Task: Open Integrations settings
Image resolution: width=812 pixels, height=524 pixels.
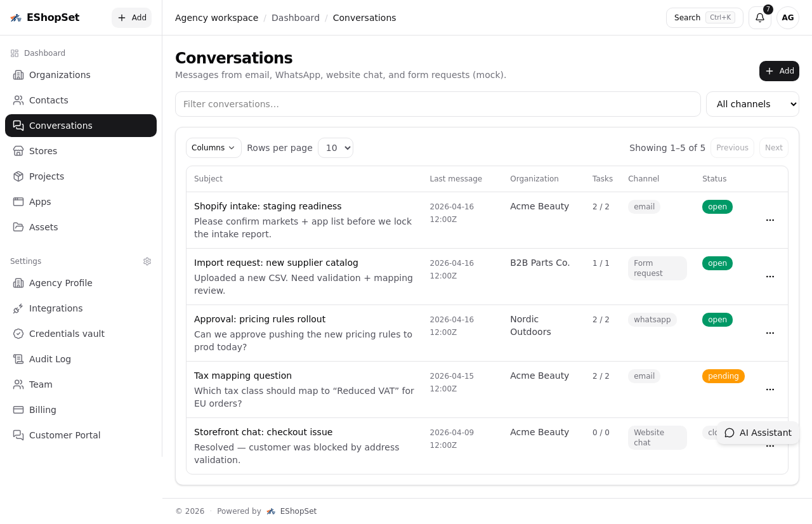Action: (x=56, y=308)
